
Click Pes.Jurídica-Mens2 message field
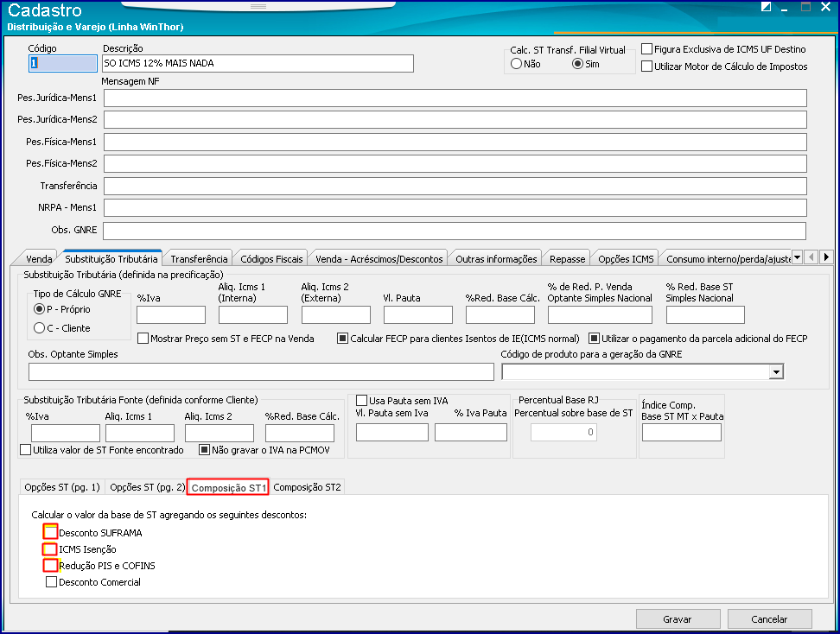455,119
